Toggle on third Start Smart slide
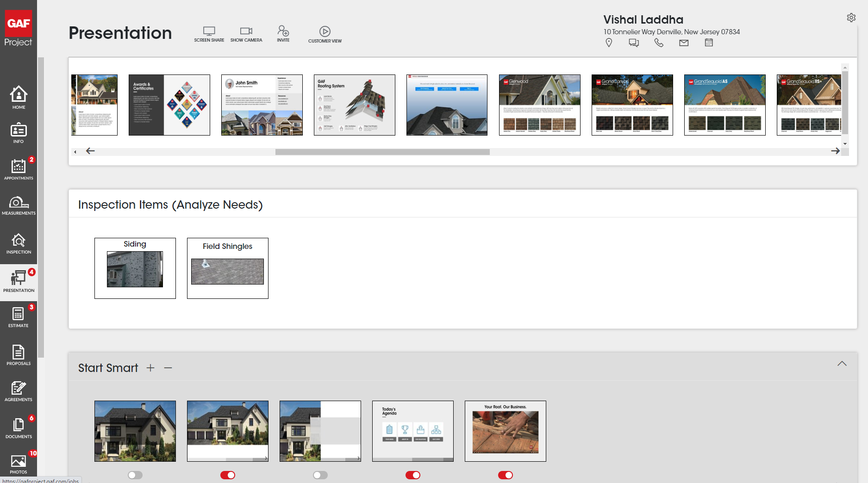Viewport: 868px width, 483px height. point(320,475)
